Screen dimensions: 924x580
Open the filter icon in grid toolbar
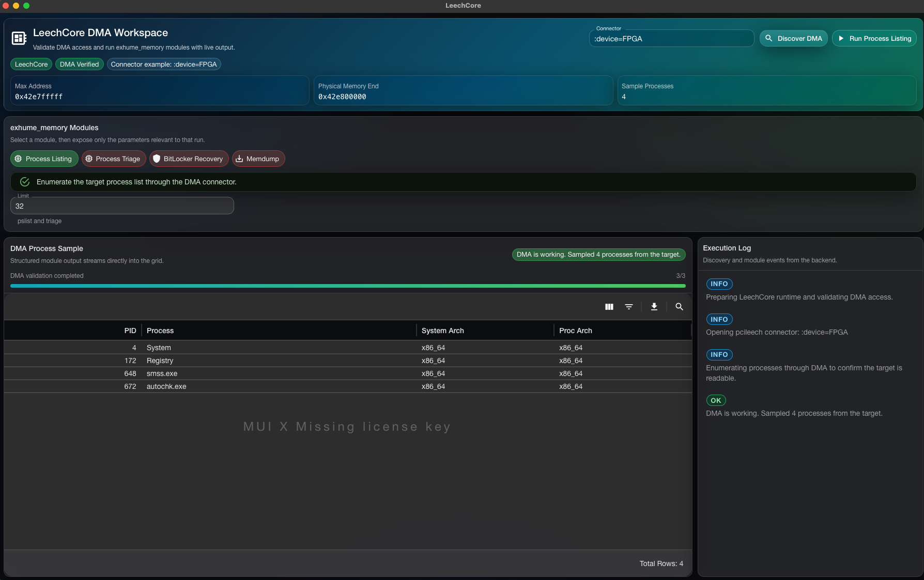(629, 307)
